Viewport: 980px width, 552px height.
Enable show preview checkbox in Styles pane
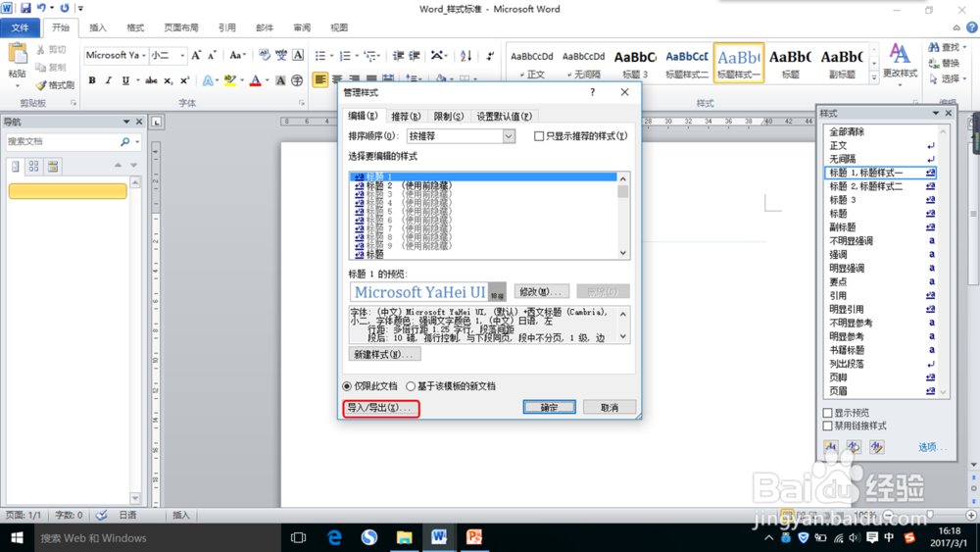click(827, 413)
